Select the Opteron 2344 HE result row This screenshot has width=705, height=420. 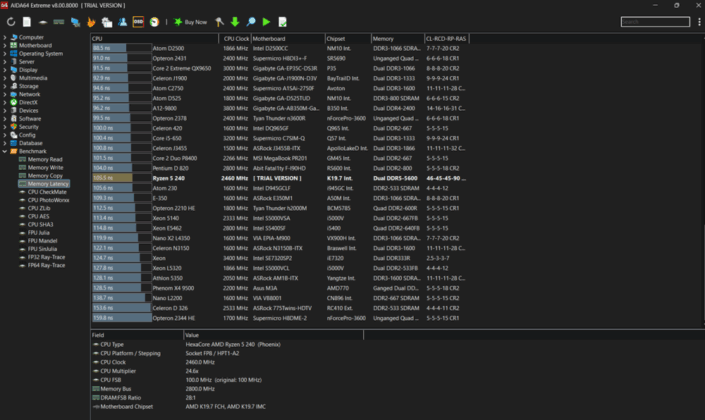pyautogui.click(x=279, y=318)
